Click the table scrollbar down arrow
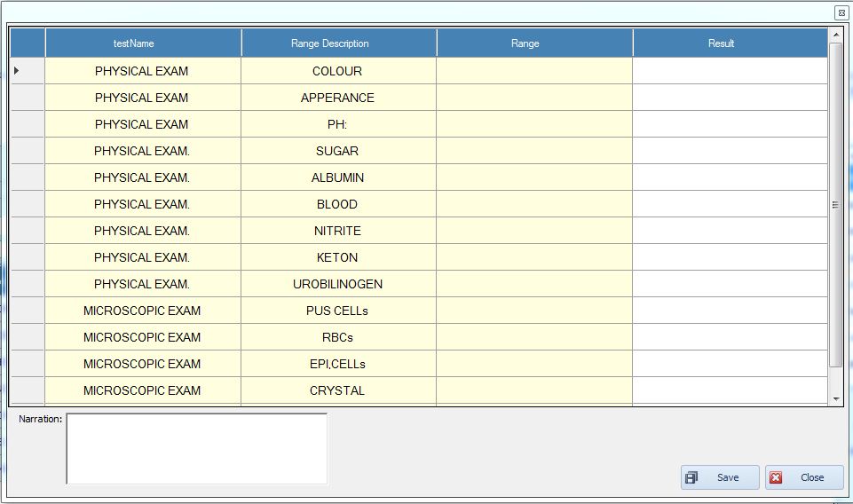The width and height of the screenshot is (853, 504). pos(835,399)
